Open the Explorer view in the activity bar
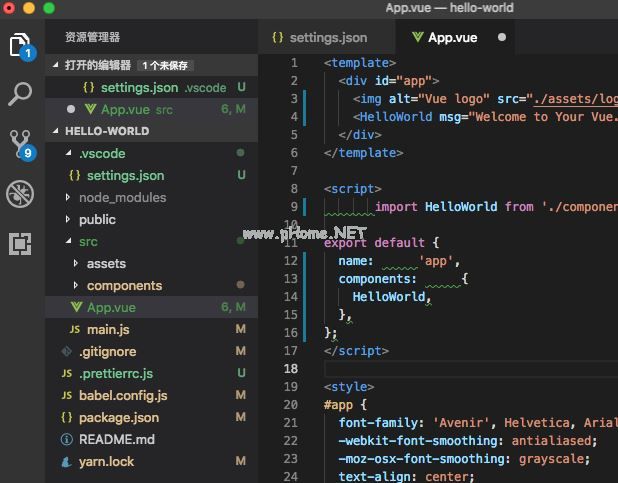 [x=20, y=47]
